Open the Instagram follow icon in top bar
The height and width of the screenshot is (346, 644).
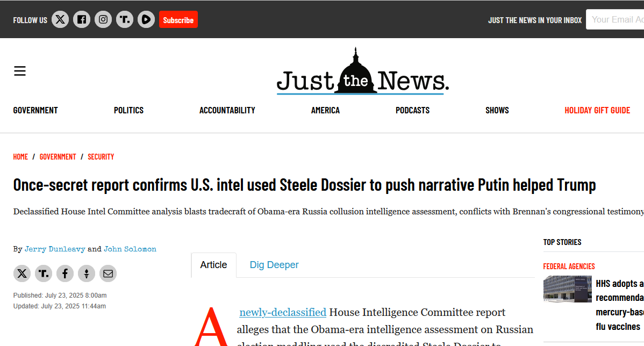pos(103,19)
